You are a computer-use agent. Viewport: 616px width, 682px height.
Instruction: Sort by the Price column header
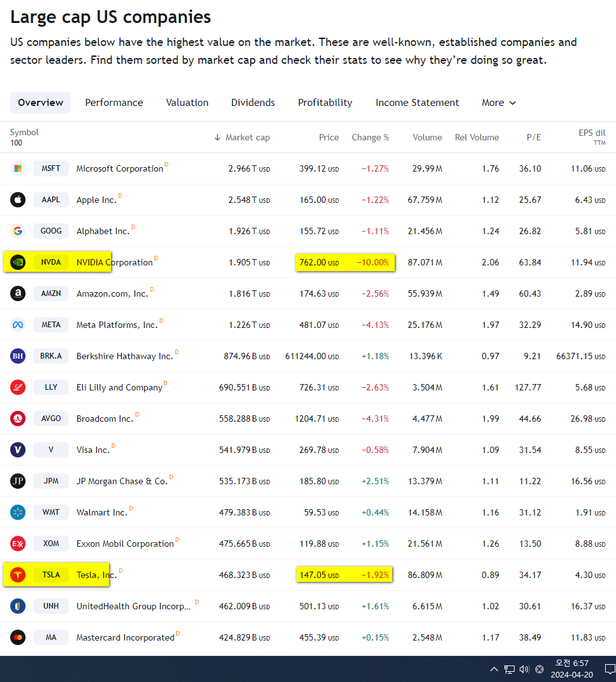(x=328, y=137)
